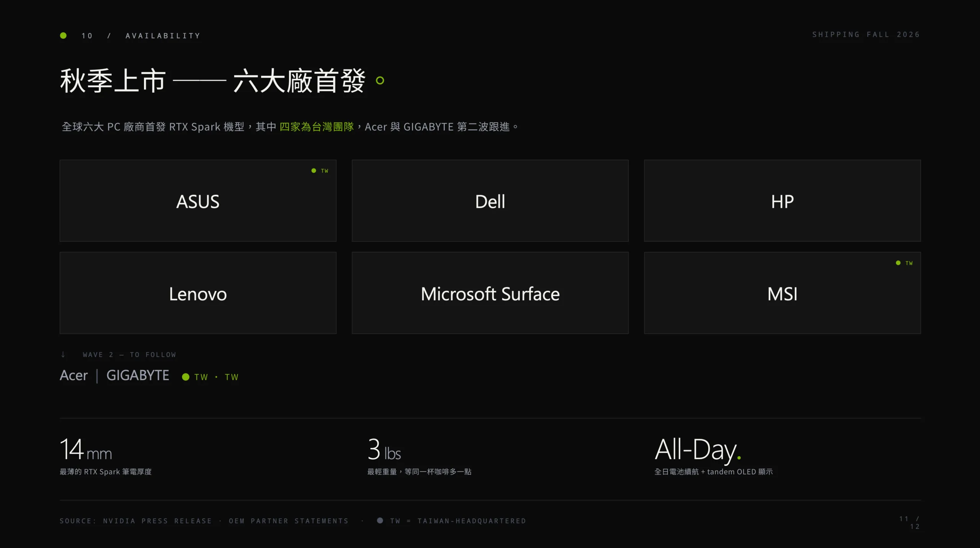Click the 'Acer' wave 2 name
Image resolution: width=980 pixels, height=548 pixels.
coord(74,375)
